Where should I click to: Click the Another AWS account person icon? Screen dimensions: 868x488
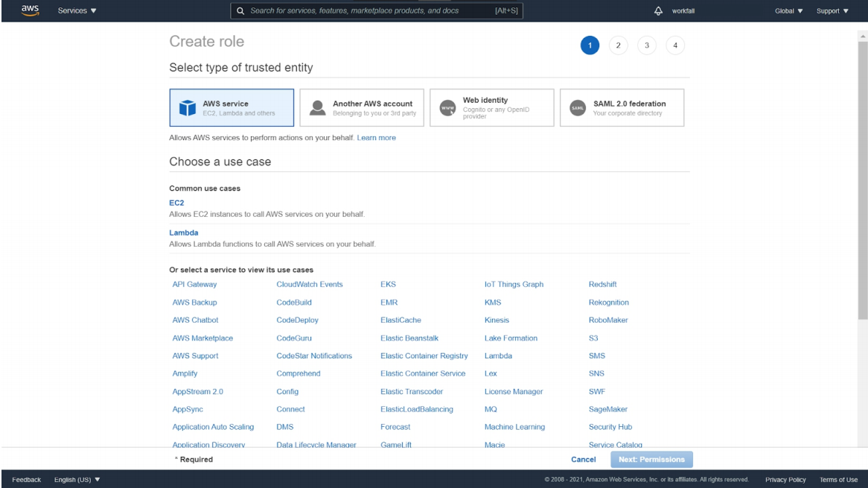317,107
